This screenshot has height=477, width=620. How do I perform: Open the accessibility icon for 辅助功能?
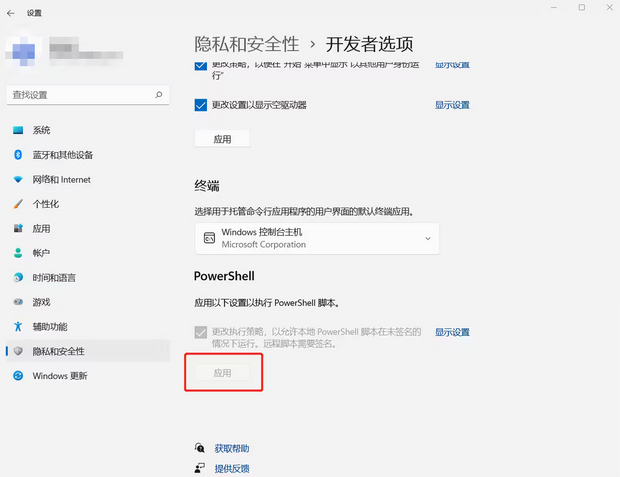coord(18,326)
